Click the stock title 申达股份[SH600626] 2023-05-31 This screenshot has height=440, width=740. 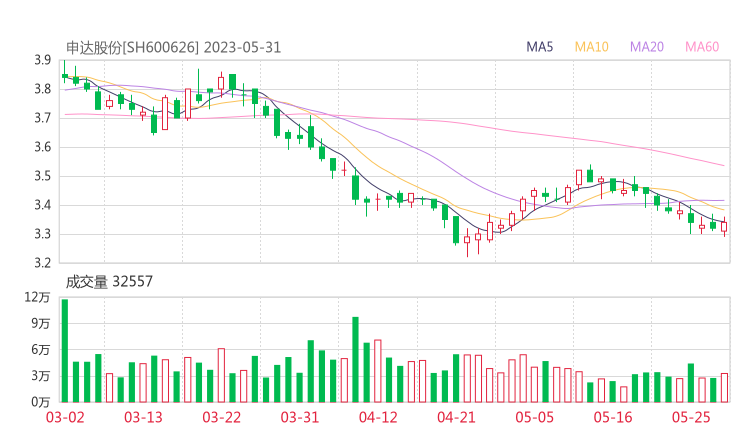pos(173,48)
